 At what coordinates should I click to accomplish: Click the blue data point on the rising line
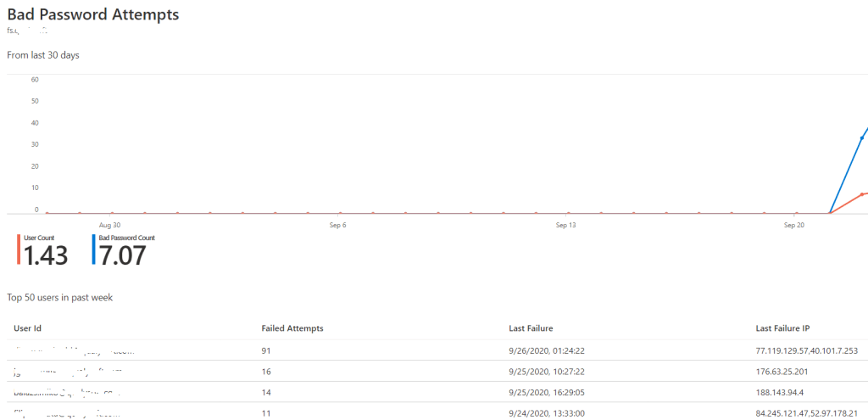[862, 137]
